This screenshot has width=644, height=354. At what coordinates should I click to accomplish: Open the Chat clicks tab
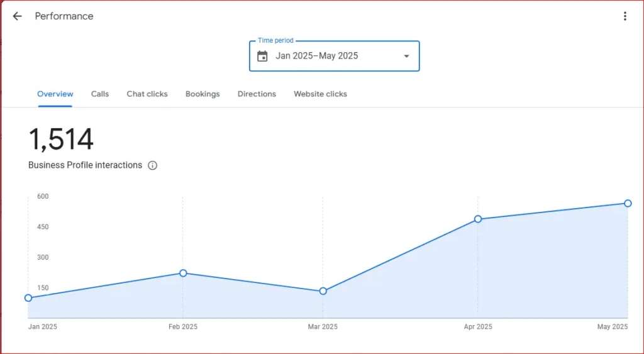pos(147,94)
